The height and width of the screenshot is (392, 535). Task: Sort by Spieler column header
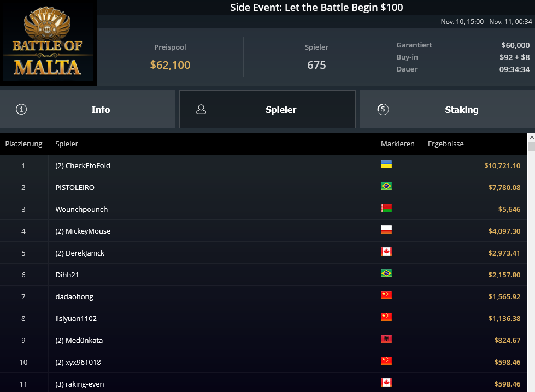[67, 144]
